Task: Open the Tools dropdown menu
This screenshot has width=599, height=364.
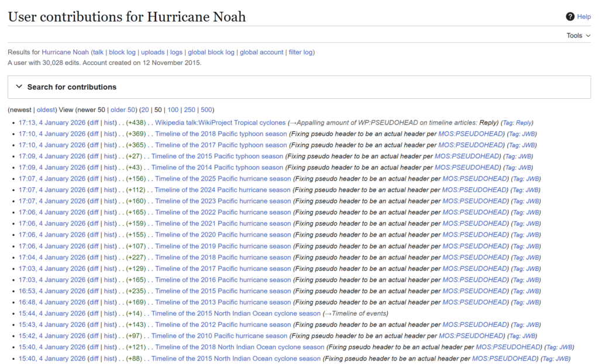Action: [578, 36]
